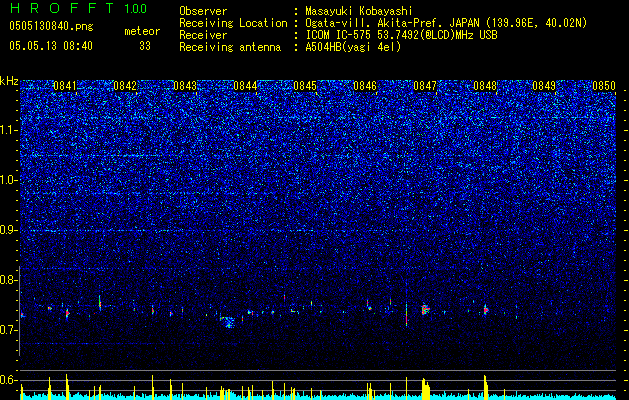
Task: Click the 0841 time marker
Action: [65, 86]
